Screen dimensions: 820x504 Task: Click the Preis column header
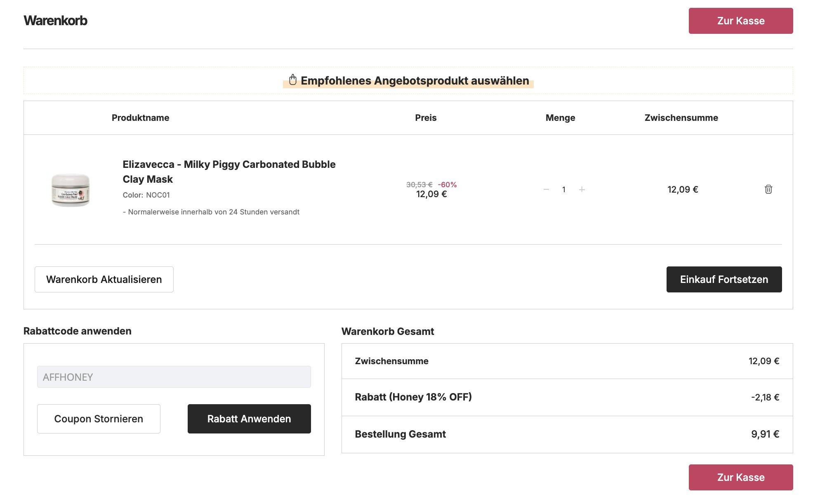[x=426, y=118]
